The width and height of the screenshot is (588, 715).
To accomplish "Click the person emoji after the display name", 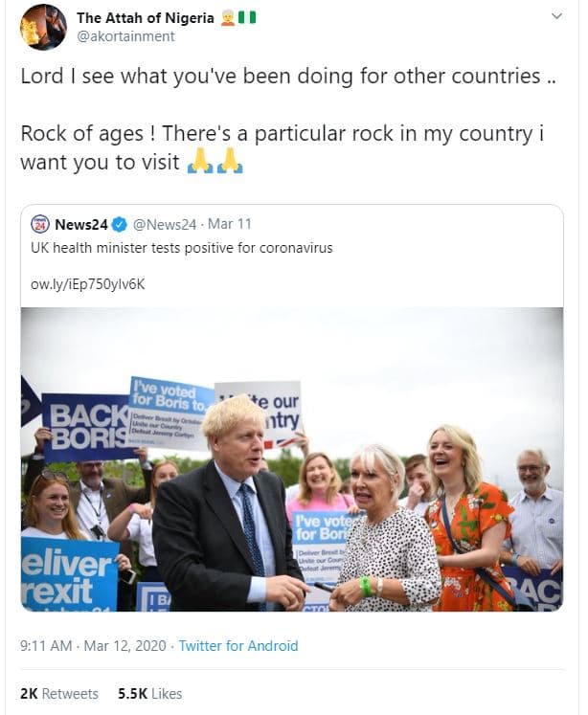I will click(x=228, y=17).
